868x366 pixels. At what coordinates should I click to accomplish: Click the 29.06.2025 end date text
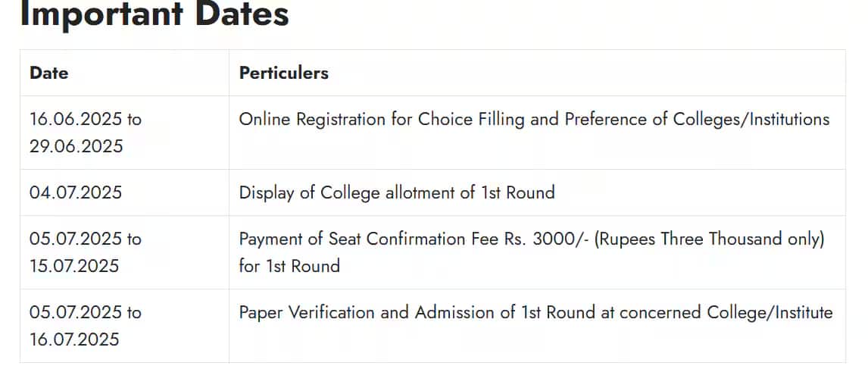click(76, 146)
